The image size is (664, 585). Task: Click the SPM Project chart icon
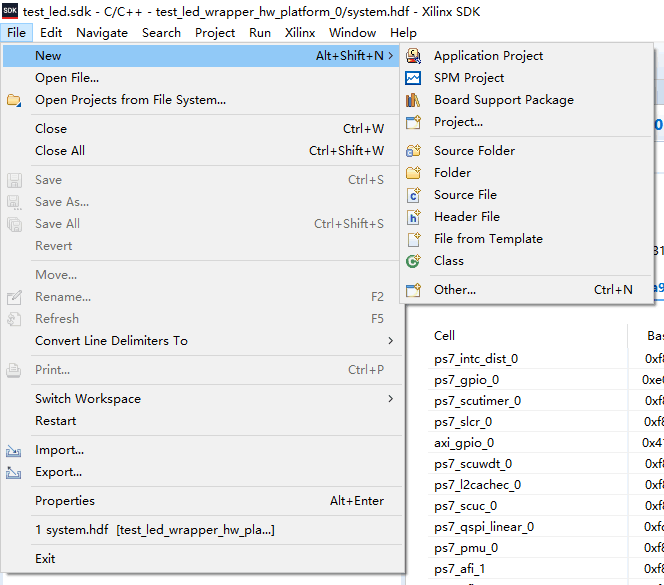[413, 78]
